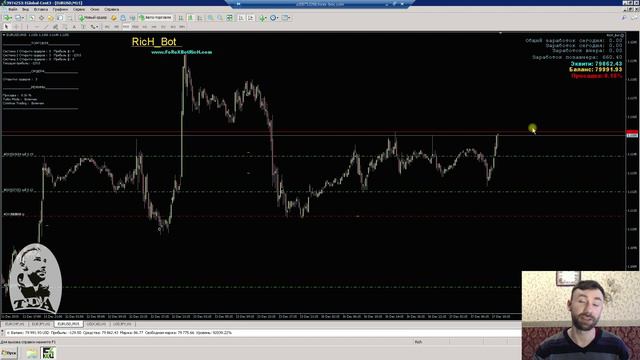Switch to the EURCHF,H1 chart tab

coord(15,324)
